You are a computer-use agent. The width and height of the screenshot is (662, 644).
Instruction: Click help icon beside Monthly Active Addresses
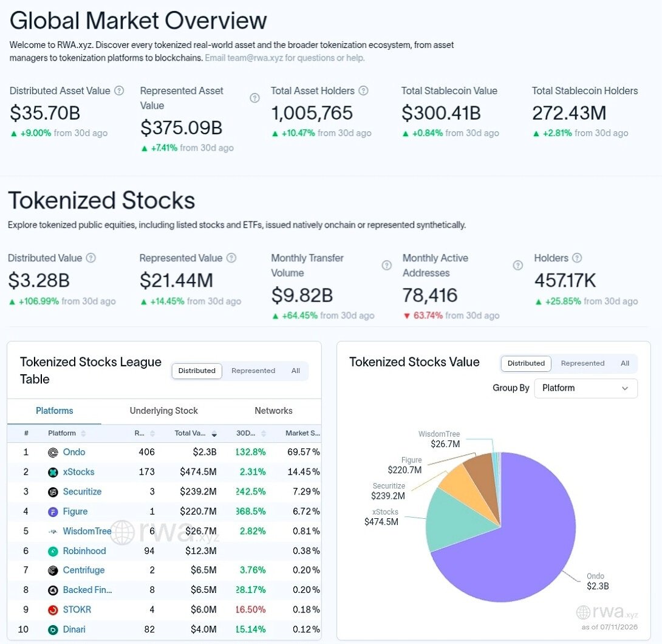[518, 265]
